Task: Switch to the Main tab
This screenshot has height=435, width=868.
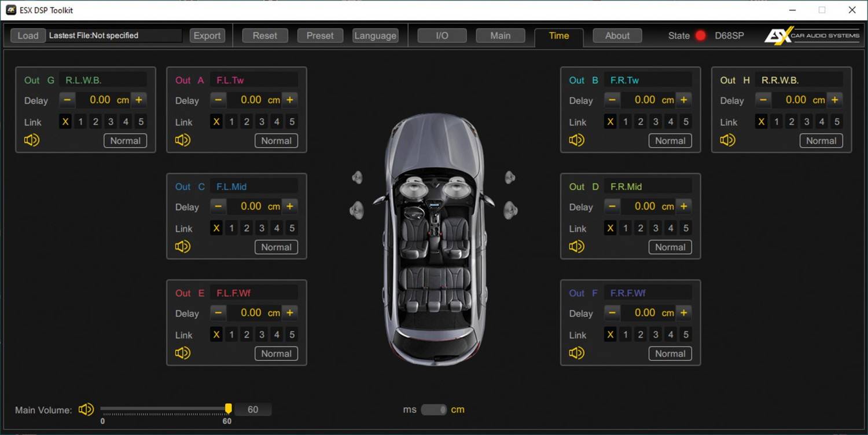Action: click(501, 35)
